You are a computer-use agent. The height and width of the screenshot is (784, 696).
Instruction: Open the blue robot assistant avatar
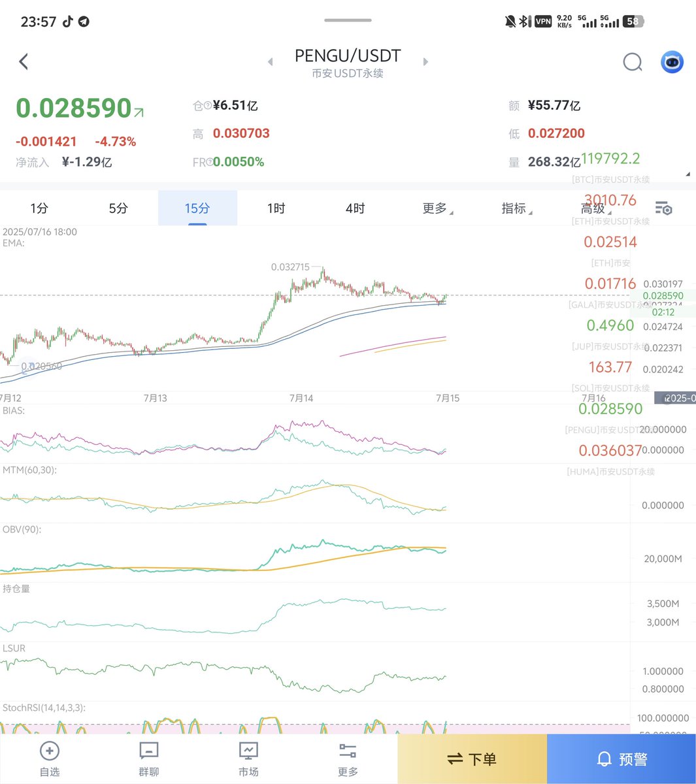tap(672, 62)
